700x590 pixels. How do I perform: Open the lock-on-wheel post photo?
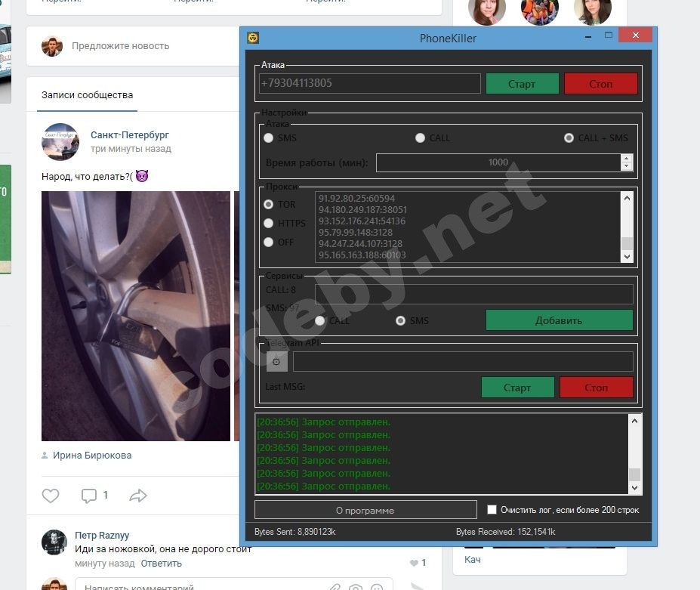pos(136,316)
